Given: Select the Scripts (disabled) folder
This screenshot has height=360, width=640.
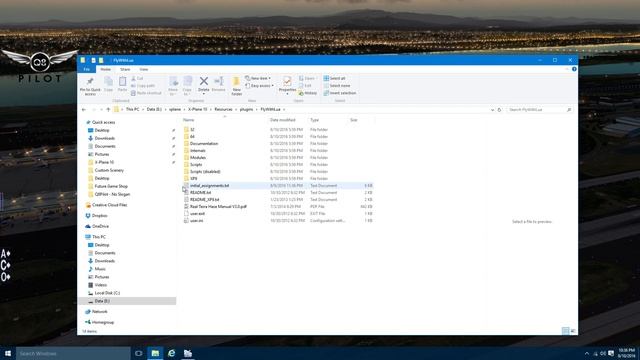Looking at the screenshot, I should click(205, 171).
